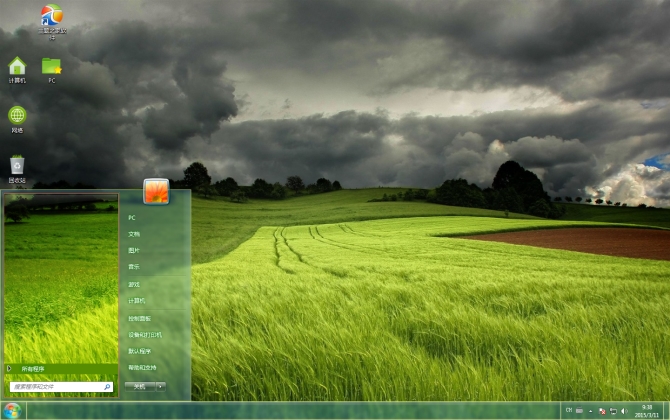Open the 网络 globe desktop icon

(x=17, y=119)
